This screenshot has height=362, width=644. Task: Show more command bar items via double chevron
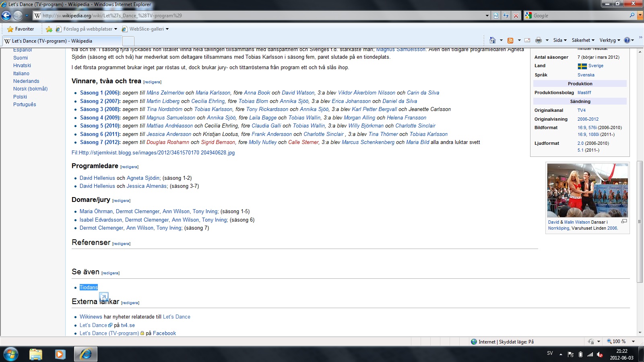point(640,37)
